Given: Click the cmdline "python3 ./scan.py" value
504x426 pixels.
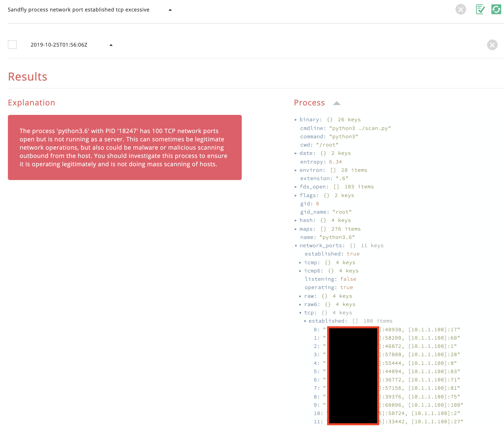Looking at the screenshot, I should point(360,128).
